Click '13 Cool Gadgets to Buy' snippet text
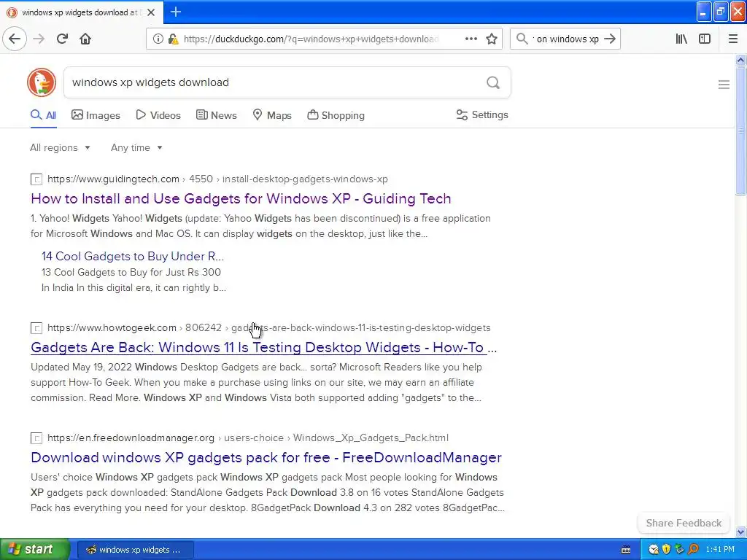Viewport: 747px width, 560px height. click(x=131, y=273)
